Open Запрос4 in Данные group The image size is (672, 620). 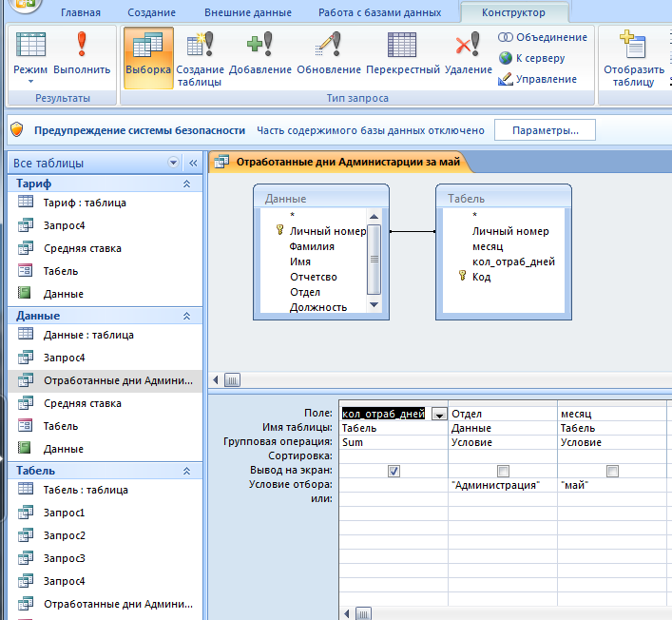105,358
